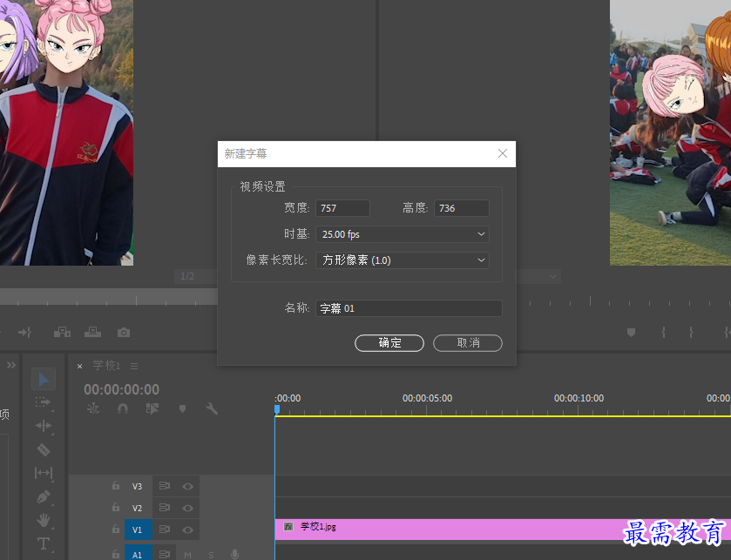
Task: Toggle lock on track V1
Action: [x=116, y=529]
